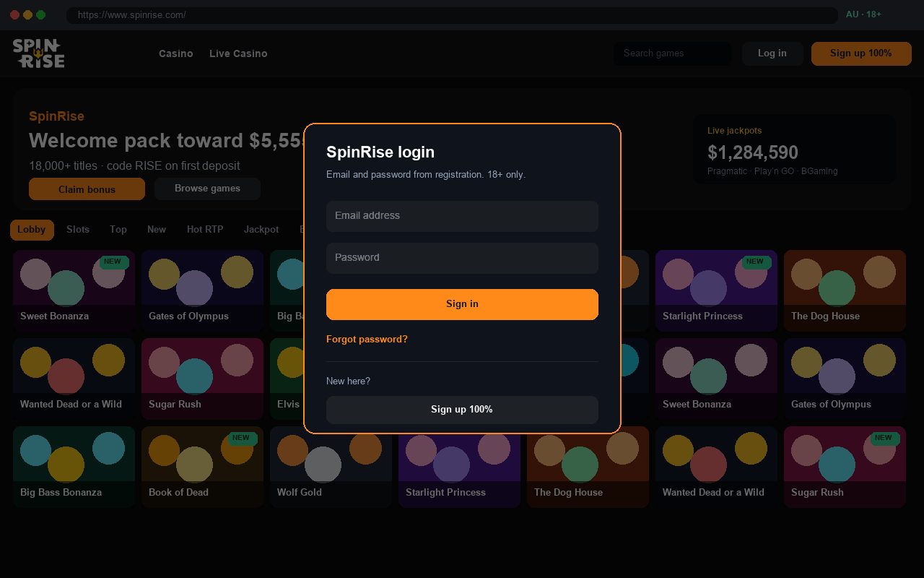This screenshot has height=578, width=924.
Task: Open the Wolf Gold game card
Action: pos(331,467)
